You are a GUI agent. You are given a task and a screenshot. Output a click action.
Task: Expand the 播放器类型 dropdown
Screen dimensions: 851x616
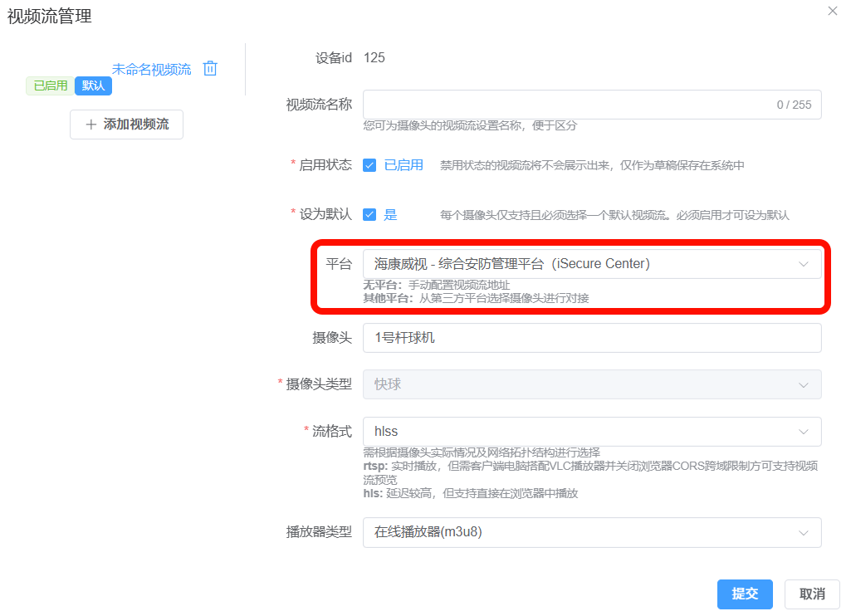tap(591, 532)
